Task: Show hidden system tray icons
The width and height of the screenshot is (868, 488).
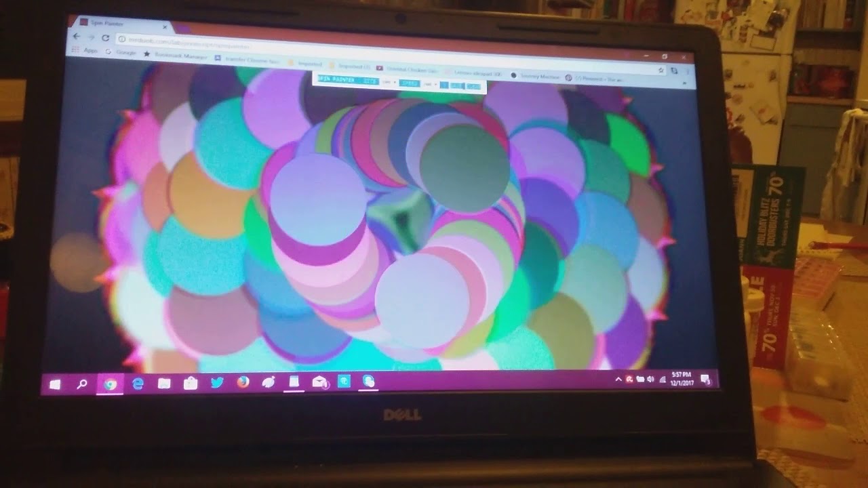Action: point(618,380)
